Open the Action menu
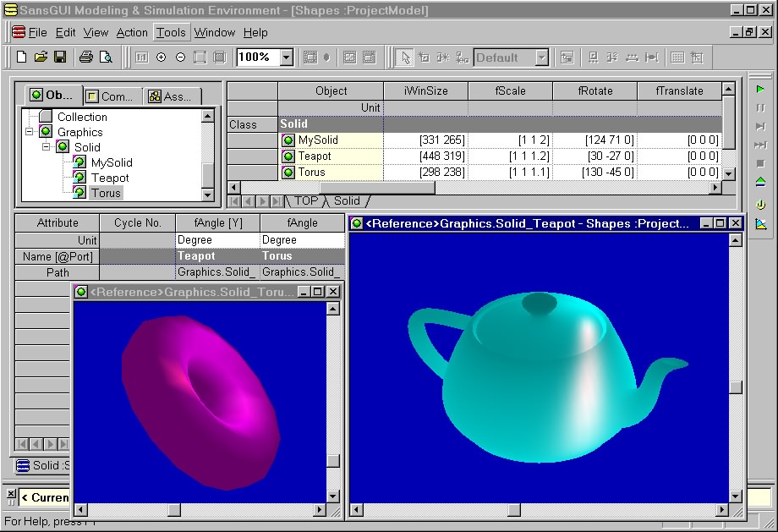This screenshot has height=532, width=778. pos(132,32)
